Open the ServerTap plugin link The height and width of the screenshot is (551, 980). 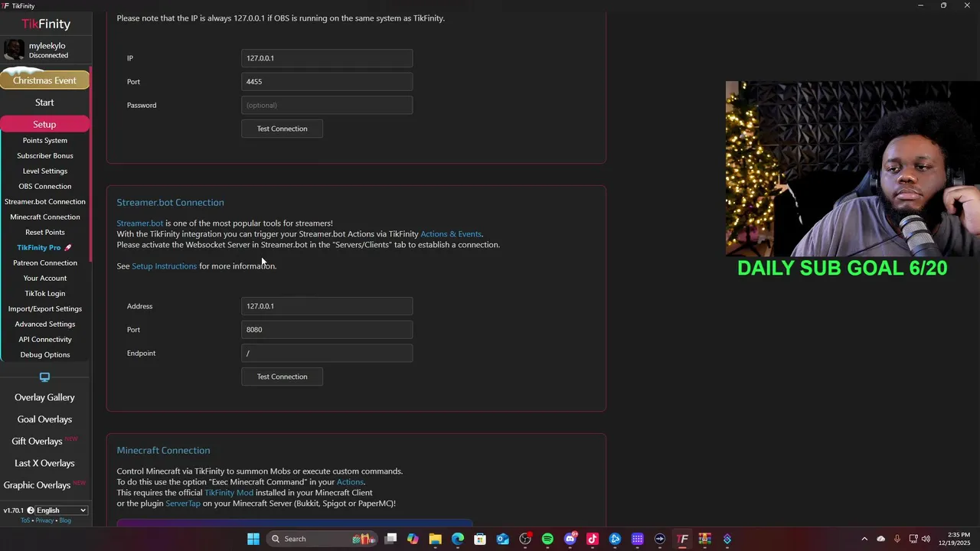pos(183,504)
